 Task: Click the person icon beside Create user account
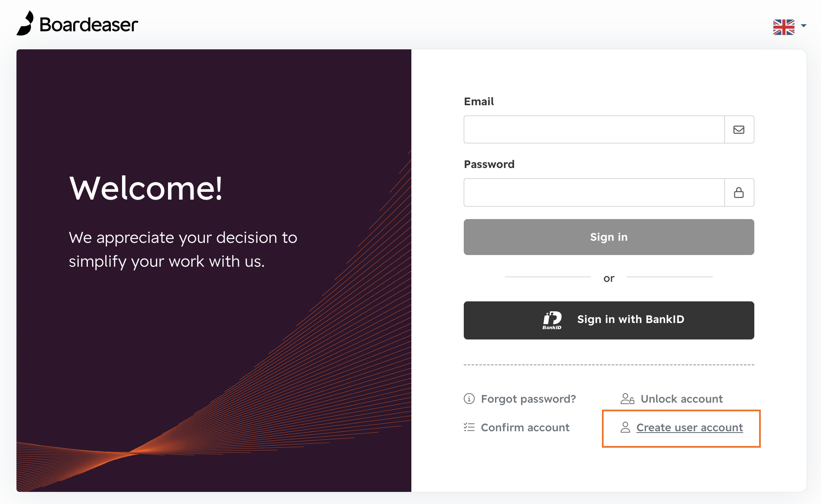tap(625, 427)
